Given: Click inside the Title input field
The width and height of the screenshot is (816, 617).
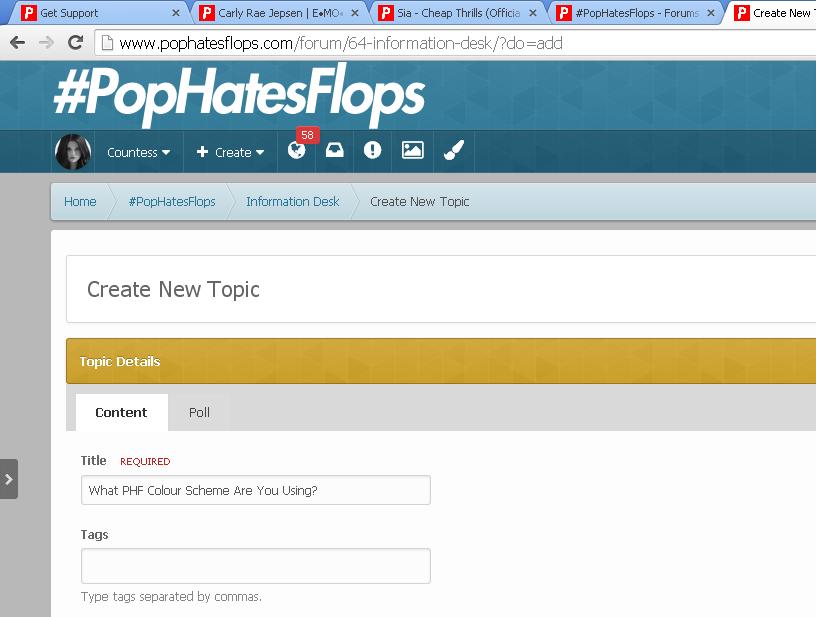Looking at the screenshot, I should point(256,490).
